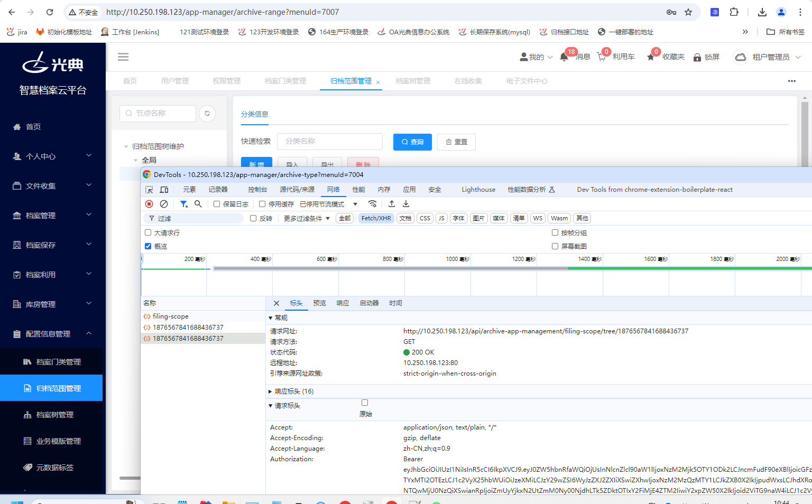Enable 屏幕截图 checkbox

555,246
